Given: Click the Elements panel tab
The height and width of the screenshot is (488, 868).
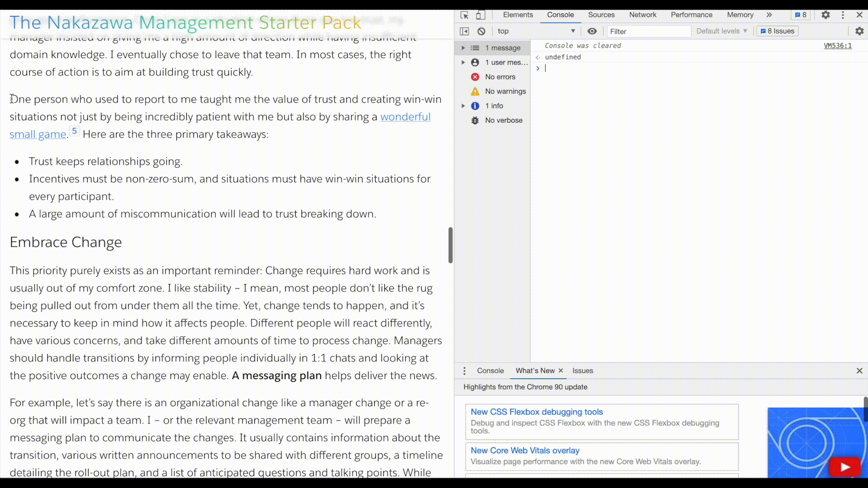Looking at the screenshot, I should pyautogui.click(x=517, y=14).
